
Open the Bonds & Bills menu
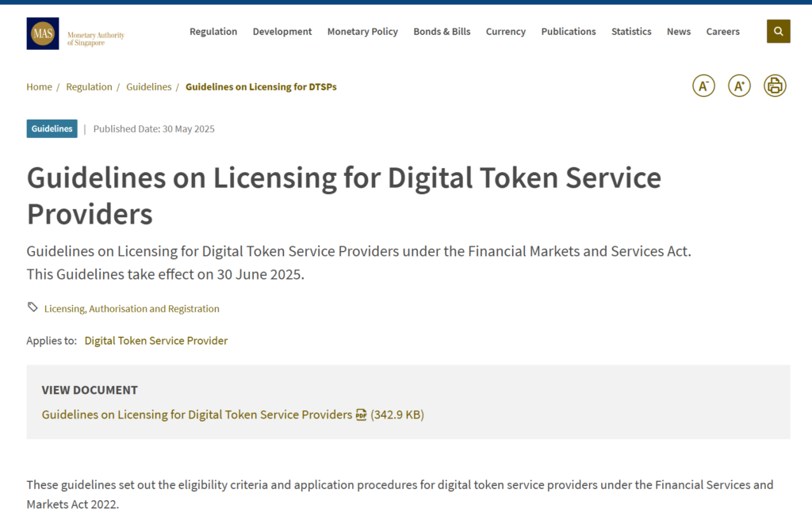point(442,32)
